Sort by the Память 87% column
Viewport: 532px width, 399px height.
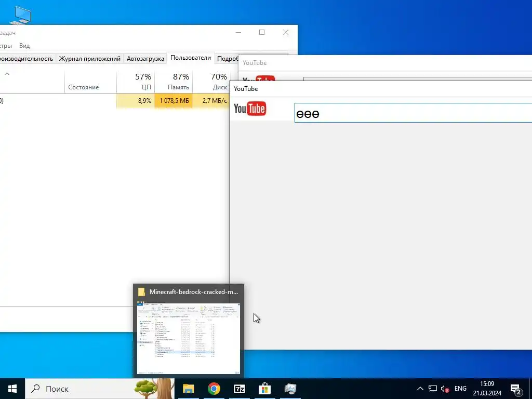[x=174, y=82]
